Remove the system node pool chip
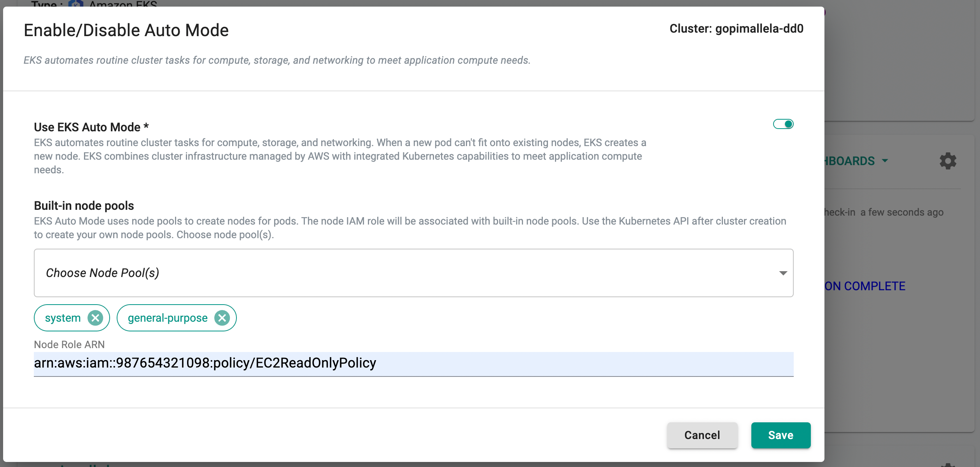This screenshot has width=980, height=467. (x=95, y=318)
